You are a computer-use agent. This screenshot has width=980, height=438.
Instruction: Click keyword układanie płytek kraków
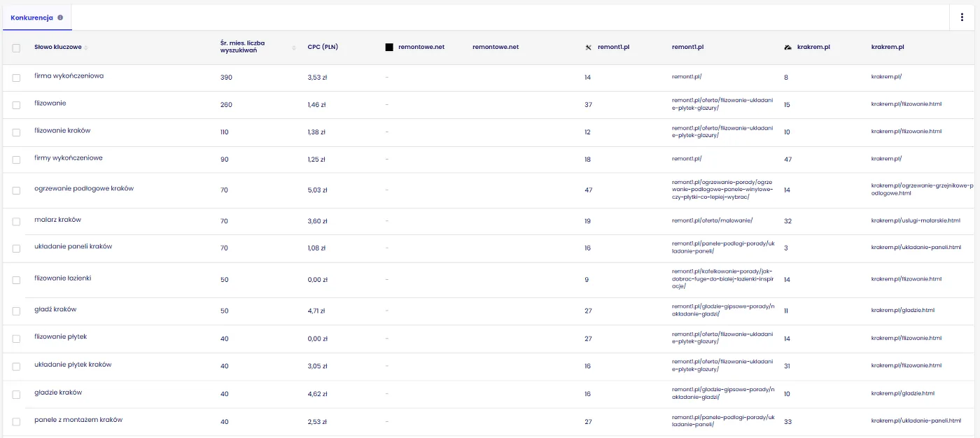coord(73,365)
